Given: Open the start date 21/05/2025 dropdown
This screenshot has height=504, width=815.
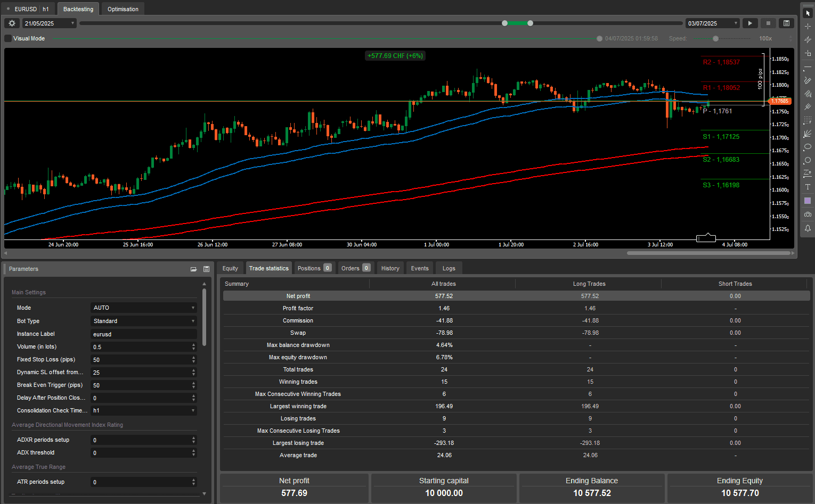Looking at the screenshot, I should (x=50, y=23).
